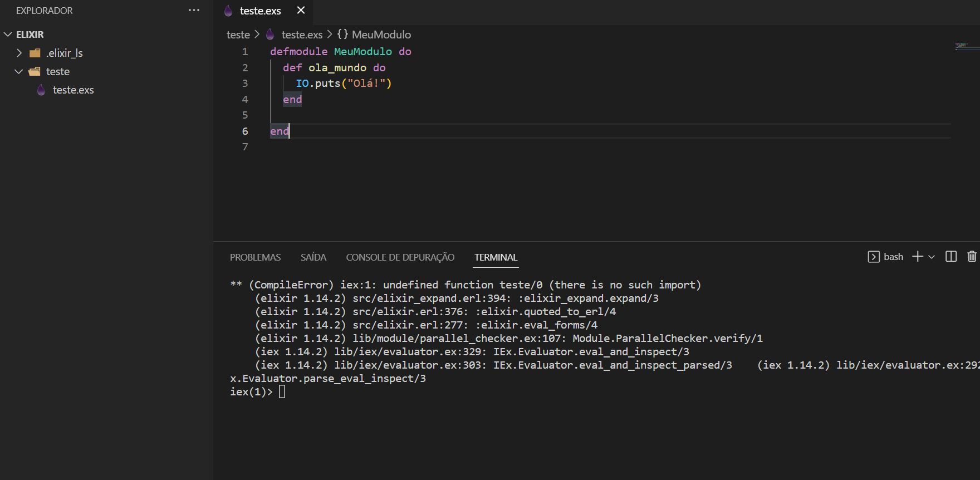Click CompileError message line in terminal
The height and width of the screenshot is (480, 980).
click(465, 285)
